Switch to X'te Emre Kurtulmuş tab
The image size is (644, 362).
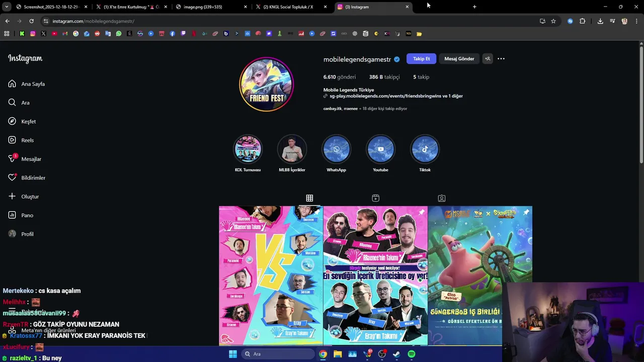[131, 7]
